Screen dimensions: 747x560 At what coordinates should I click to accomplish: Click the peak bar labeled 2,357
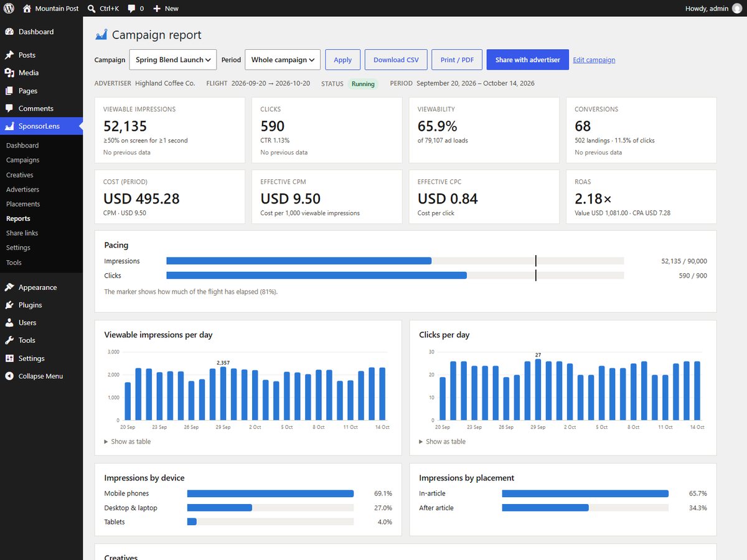point(223,393)
